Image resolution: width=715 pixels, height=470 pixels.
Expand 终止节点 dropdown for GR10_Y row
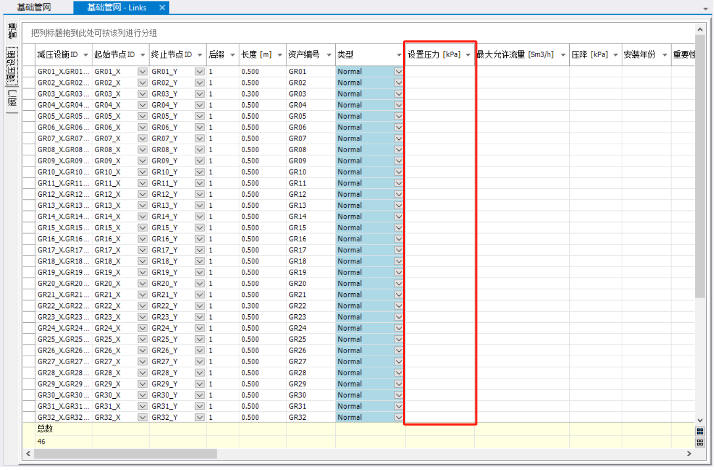[x=199, y=172]
